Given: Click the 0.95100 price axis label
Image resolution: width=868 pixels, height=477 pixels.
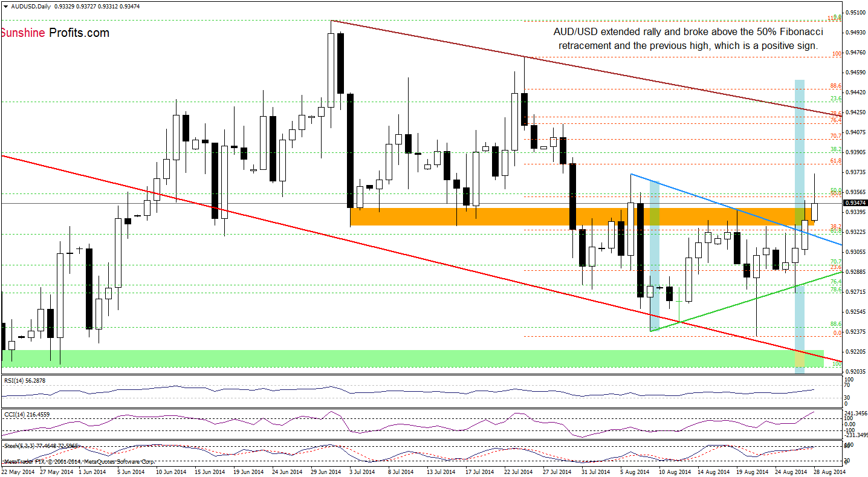Looking at the screenshot, I should pyautogui.click(x=857, y=12).
